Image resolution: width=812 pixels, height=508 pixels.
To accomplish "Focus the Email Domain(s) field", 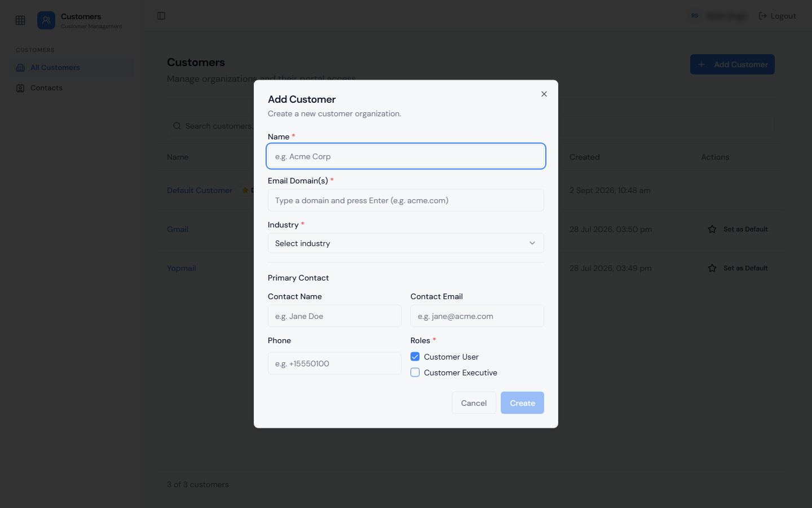I will click(406, 200).
